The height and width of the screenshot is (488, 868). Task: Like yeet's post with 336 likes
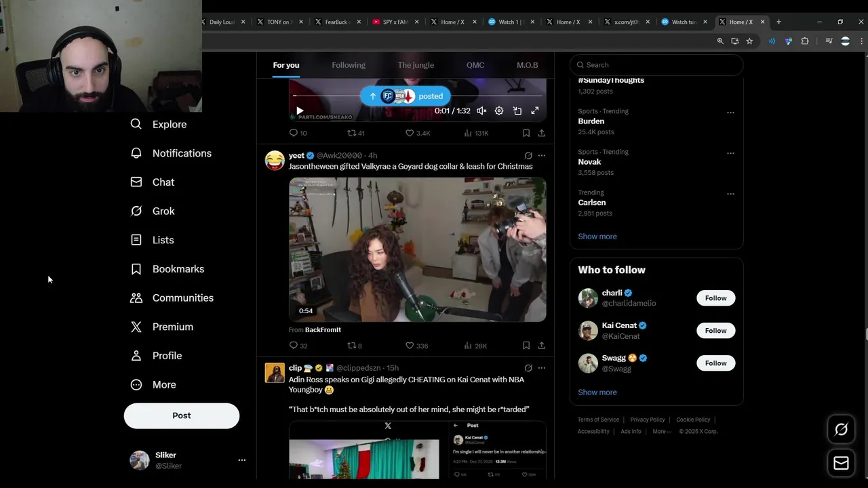click(416, 346)
